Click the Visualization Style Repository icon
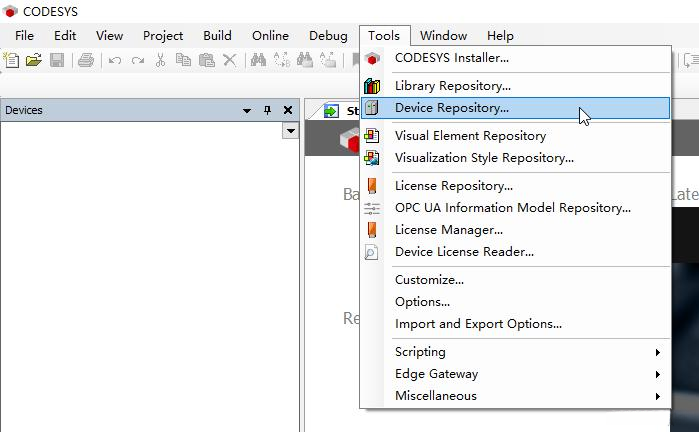 [372, 158]
